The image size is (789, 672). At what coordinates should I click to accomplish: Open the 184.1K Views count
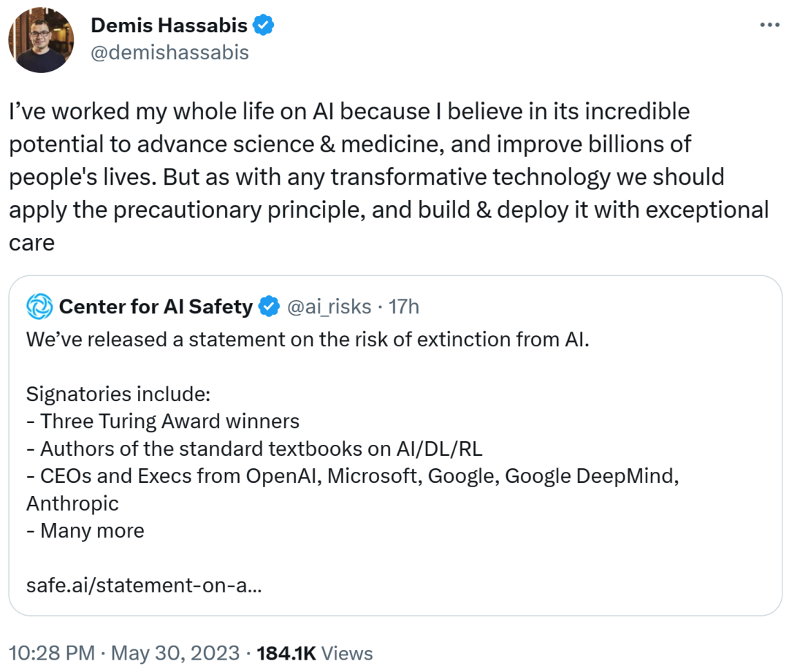click(315, 653)
